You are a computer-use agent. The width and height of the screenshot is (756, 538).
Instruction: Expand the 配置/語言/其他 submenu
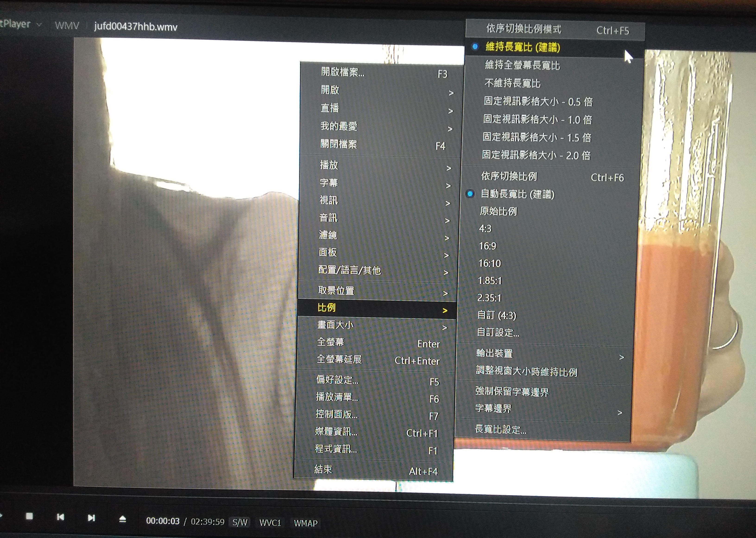pyautogui.click(x=377, y=271)
